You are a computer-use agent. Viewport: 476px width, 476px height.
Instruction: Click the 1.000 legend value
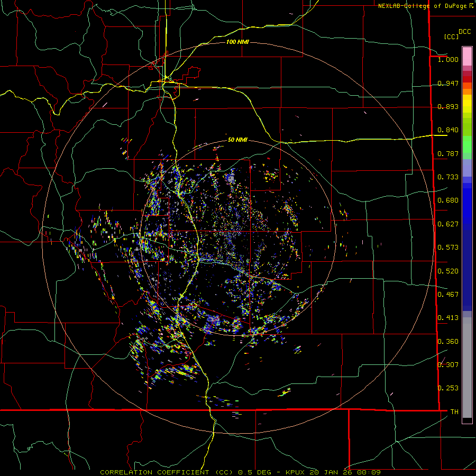[x=448, y=59]
